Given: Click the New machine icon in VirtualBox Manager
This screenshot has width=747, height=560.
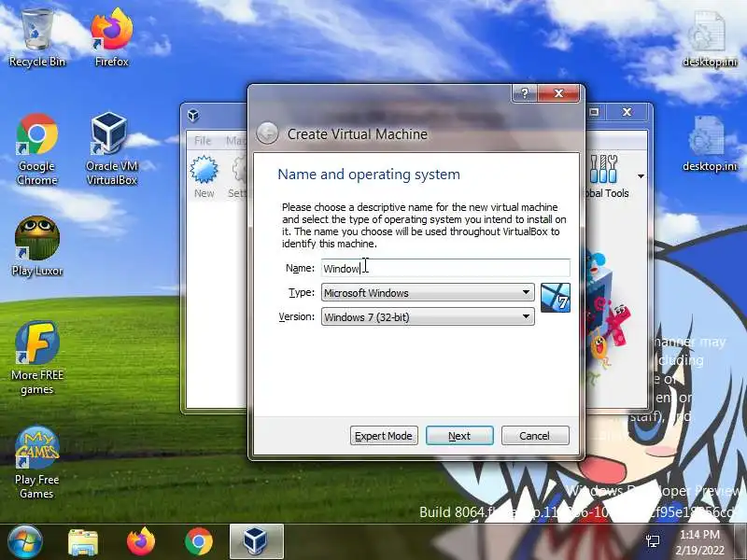Looking at the screenshot, I should pos(204,176).
